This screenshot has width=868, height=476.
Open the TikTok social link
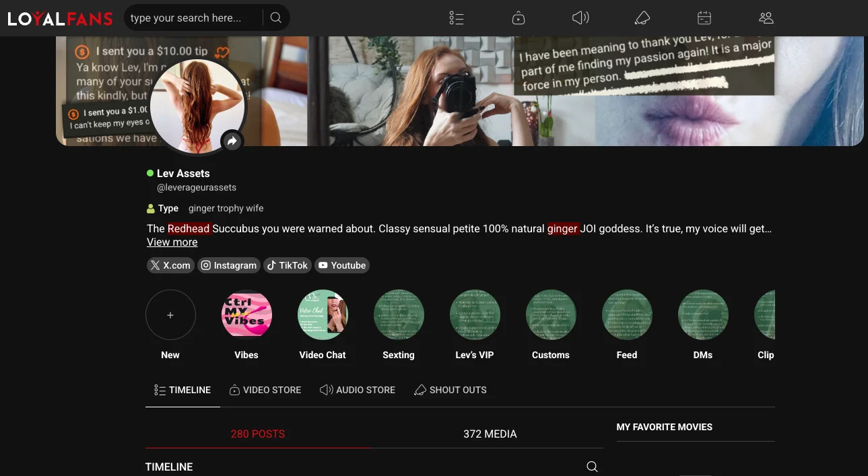(288, 265)
